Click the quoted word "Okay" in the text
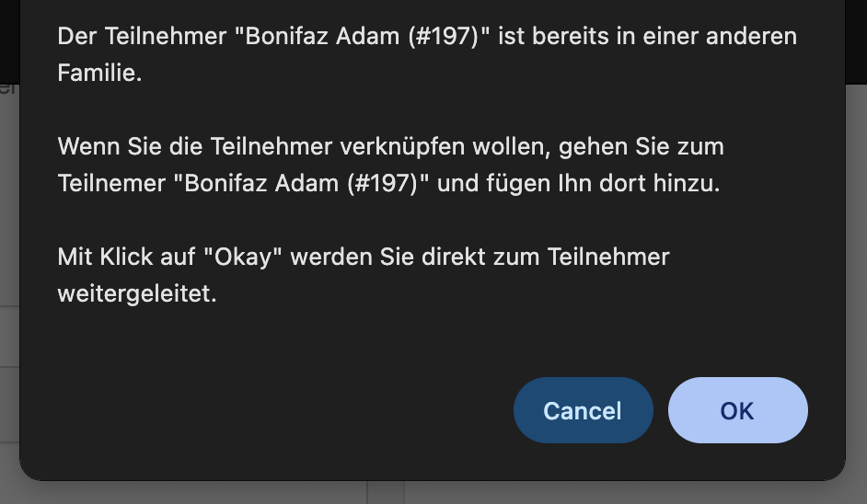This screenshot has height=504, width=867. tap(244, 257)
